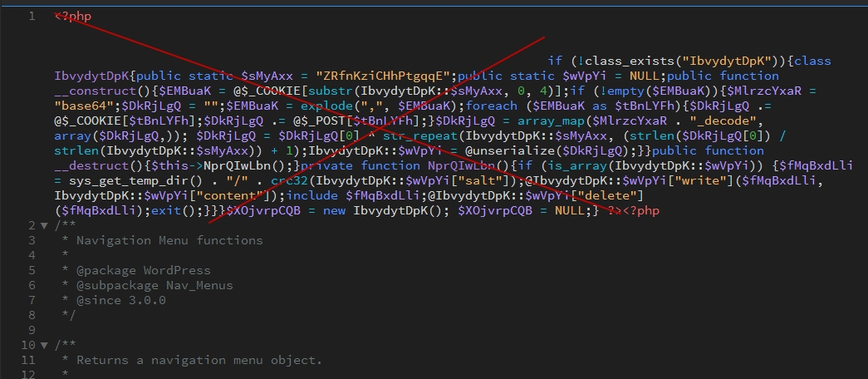This screenshot has width=868, height=379.
Task: Click the "unserialize" function call
Action: pyautogui.click(x=513, y=150)
